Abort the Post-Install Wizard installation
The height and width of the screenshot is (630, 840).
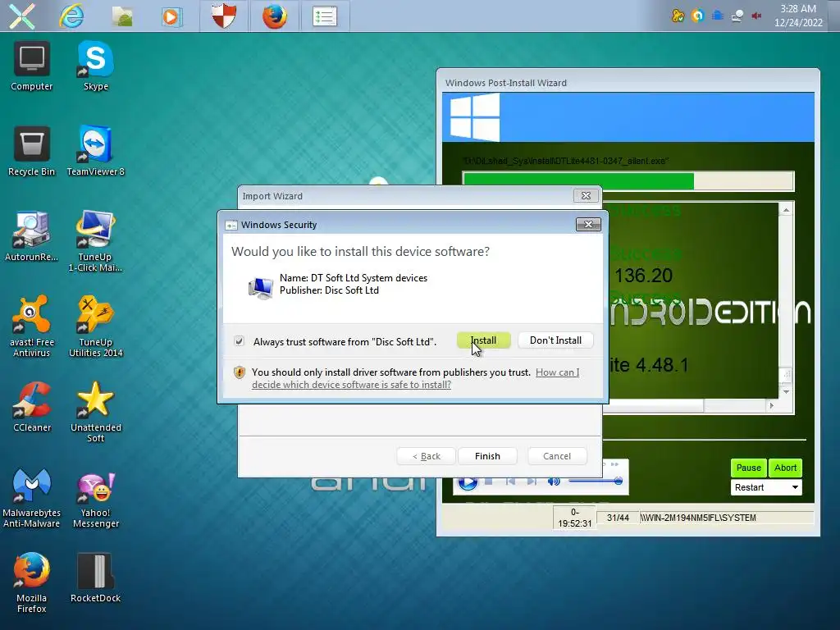785,468
